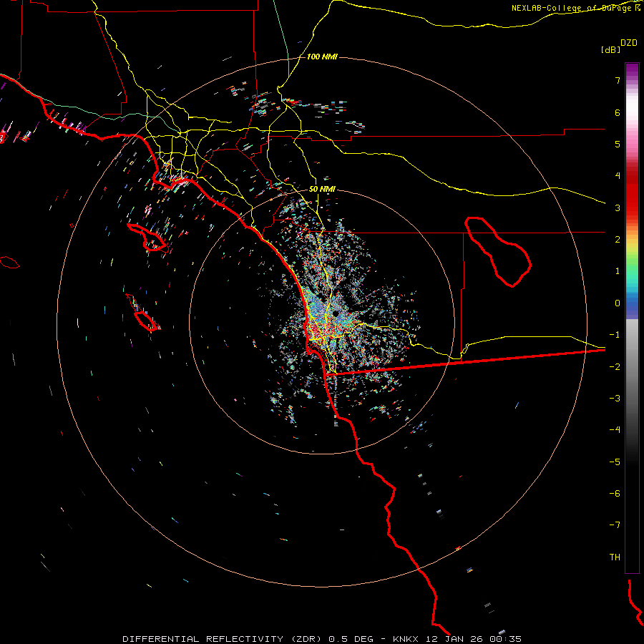
Task: Click the -1 value on the color scale
Action: click(615, 335)
